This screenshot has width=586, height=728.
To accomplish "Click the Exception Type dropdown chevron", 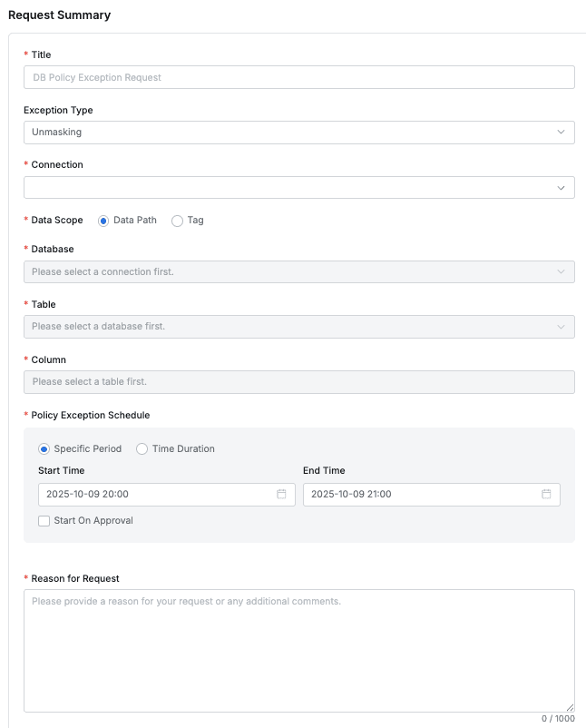I will tap(562, 133).
